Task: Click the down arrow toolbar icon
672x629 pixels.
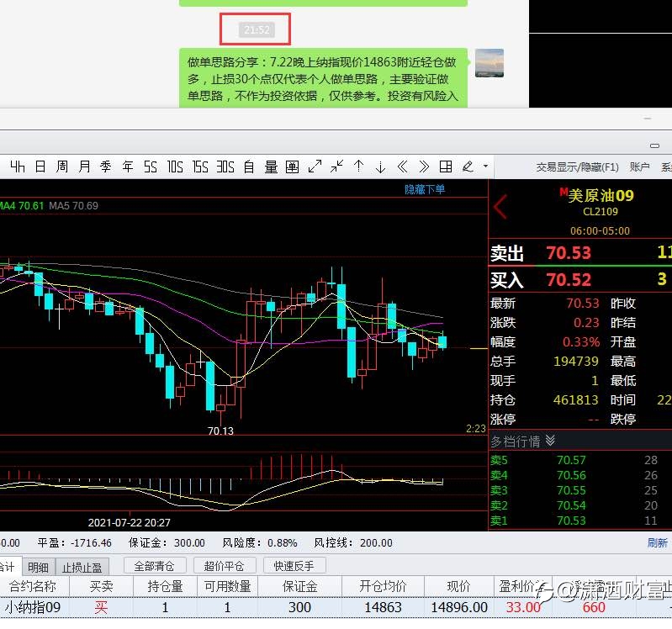Action: click(x=380, y=166)
